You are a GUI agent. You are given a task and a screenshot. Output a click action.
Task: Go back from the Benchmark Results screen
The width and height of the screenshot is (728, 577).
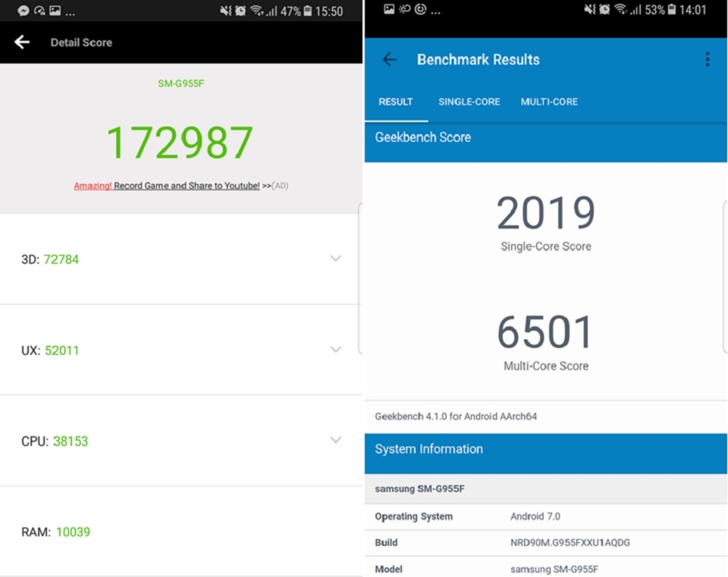[x=389, y=59]
